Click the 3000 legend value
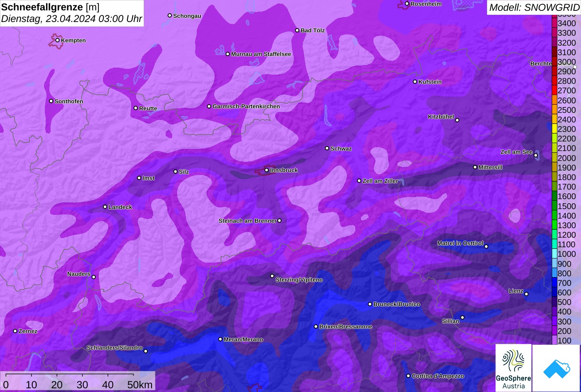Image resolution: width=581 pixels, height=392 pixels. click(567, 62)
